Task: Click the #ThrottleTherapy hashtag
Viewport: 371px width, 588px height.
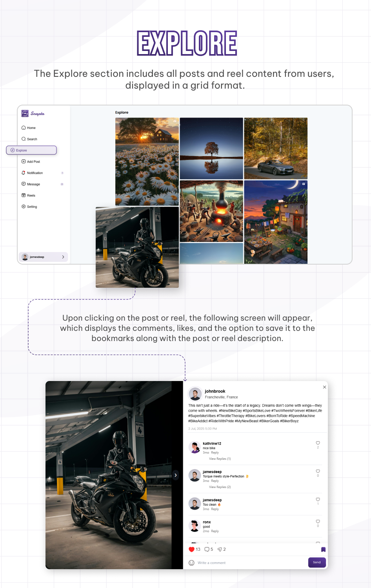Action: point(231,416)
